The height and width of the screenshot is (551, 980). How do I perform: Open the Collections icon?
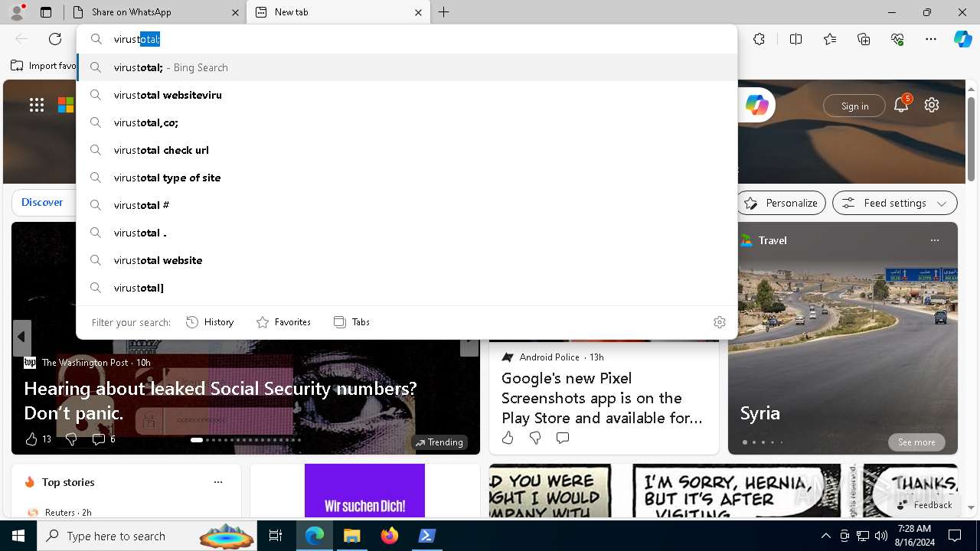click(x=864, y=39)
